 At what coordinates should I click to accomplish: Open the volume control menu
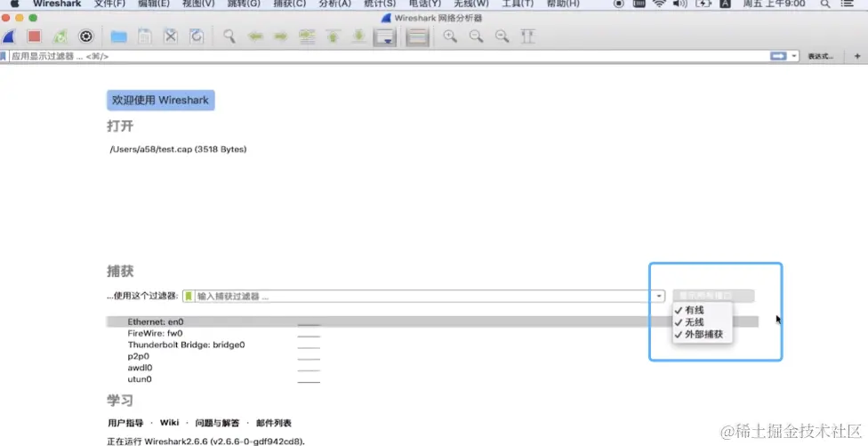pos(679,4)
